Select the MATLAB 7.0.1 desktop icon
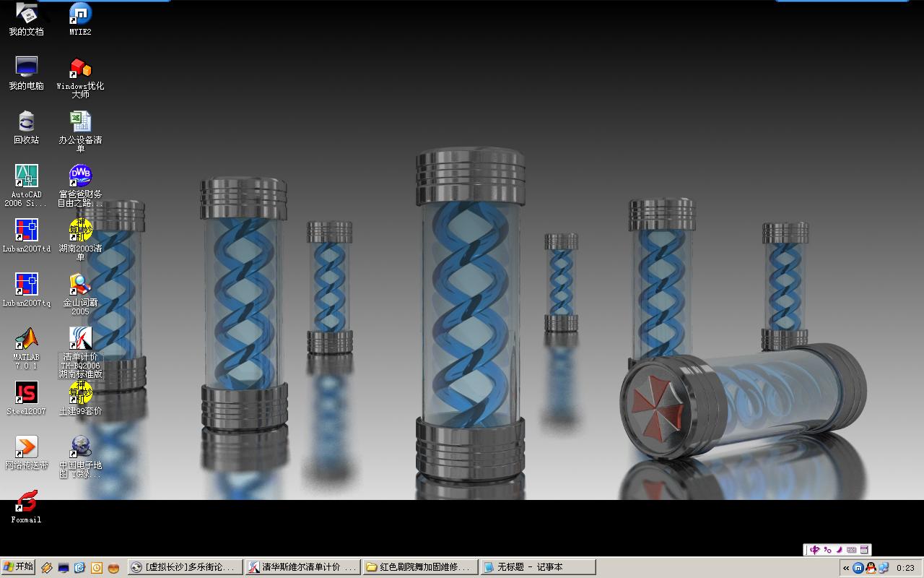924x578 pixels. coord(27,339)
